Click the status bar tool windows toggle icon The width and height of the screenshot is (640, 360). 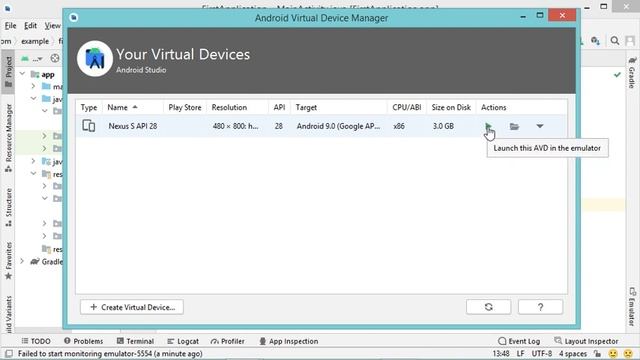pos(9,353)
